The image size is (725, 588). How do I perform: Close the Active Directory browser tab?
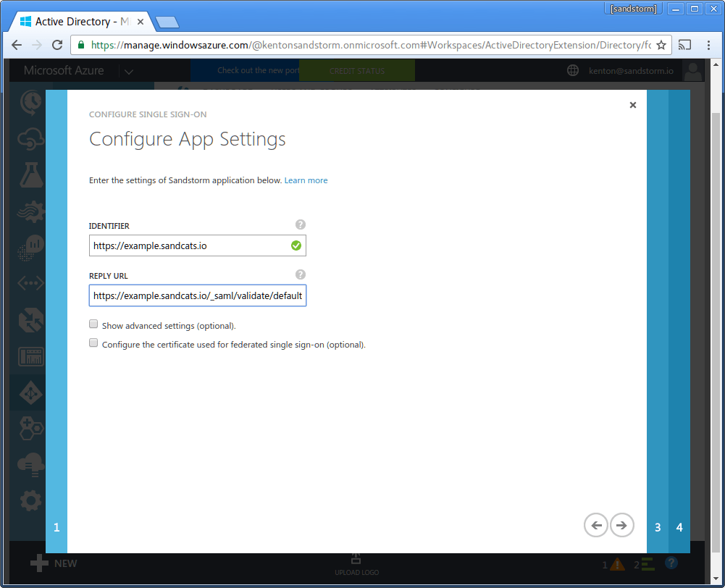point(141,22)
